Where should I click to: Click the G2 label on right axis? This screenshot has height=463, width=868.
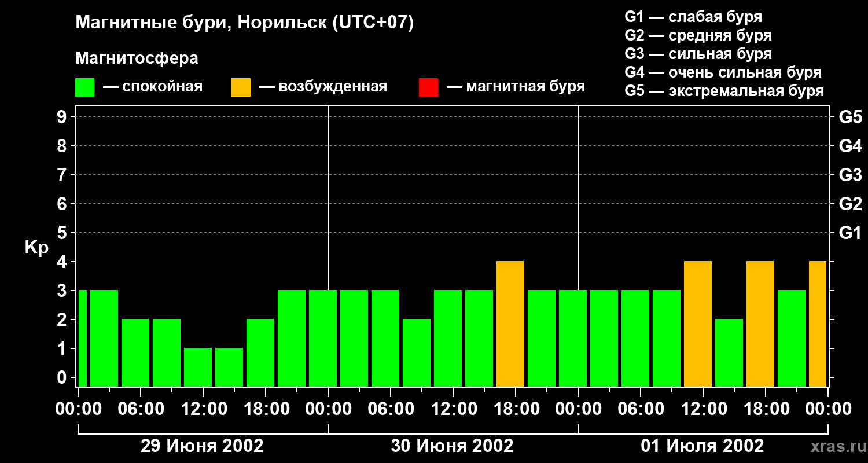[850, 204]
